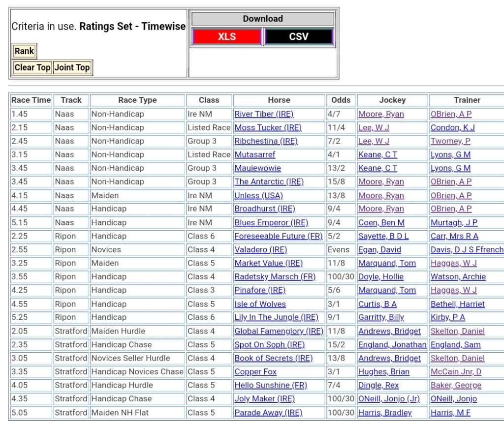The image size is (504, 426).
Task: Download ratings as CSV file
Action: [x=299, y=37]
